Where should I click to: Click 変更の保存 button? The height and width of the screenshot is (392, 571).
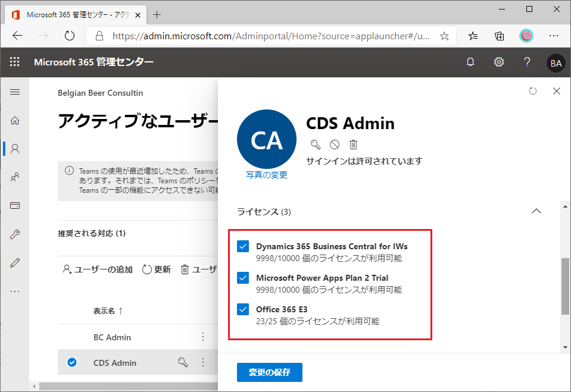(270, 372)
